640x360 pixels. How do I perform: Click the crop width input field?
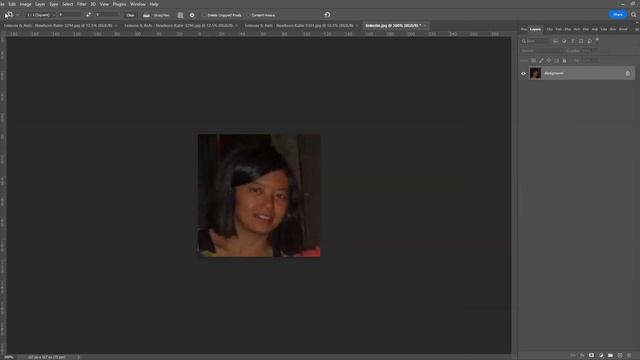69,15
